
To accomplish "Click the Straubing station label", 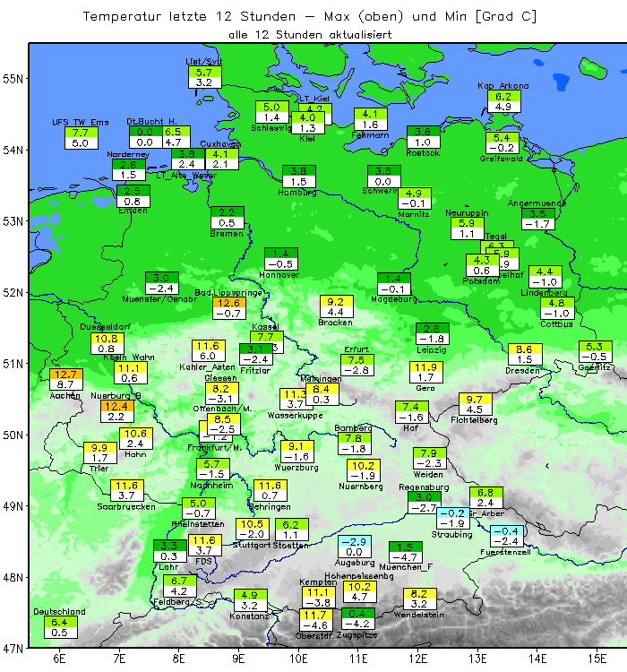I will [x=451, y=534].
